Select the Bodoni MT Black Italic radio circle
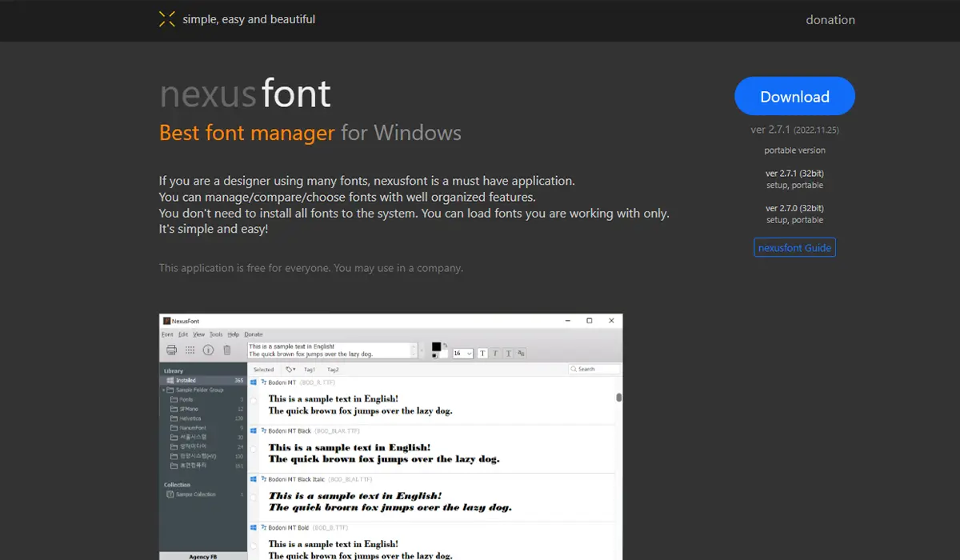 click(254, 498)
